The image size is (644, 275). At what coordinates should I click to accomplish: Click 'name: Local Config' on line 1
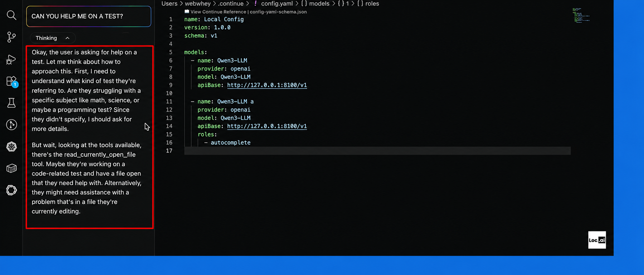[214, 19]
